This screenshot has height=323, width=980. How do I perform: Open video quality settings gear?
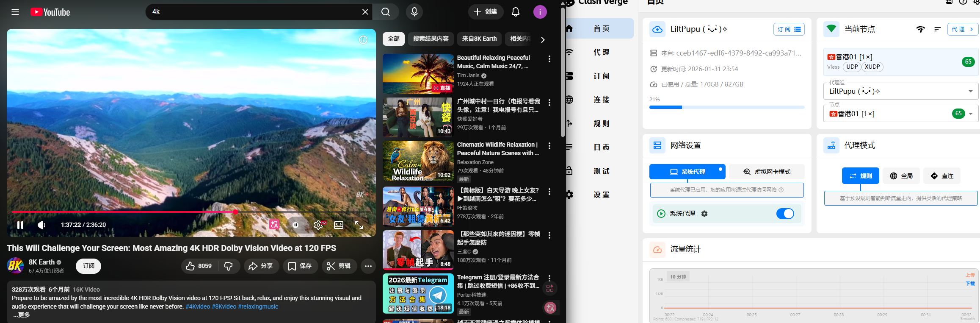click(318, 225)
